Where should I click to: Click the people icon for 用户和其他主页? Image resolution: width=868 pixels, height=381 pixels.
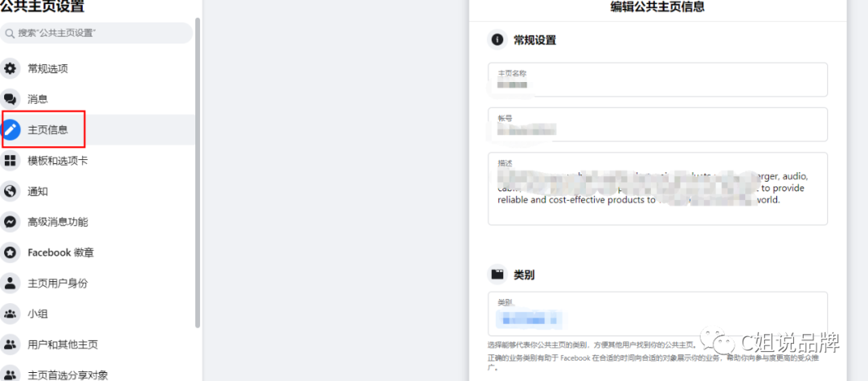(x=10, y=345)
